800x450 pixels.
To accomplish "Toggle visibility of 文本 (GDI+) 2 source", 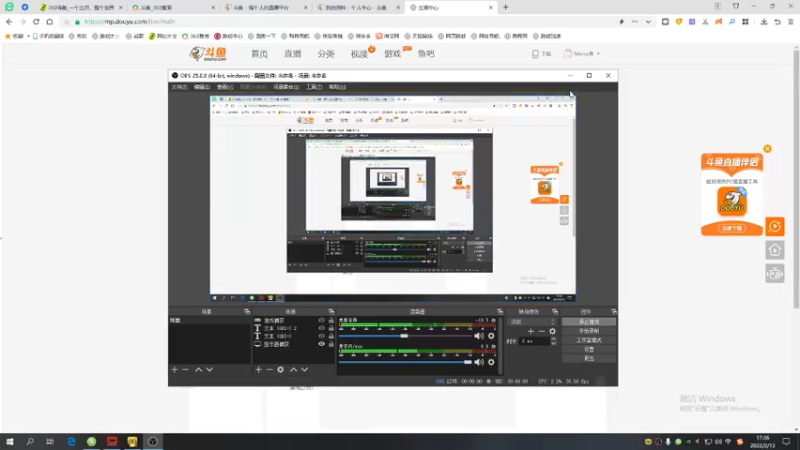I will tap(321, 328).
